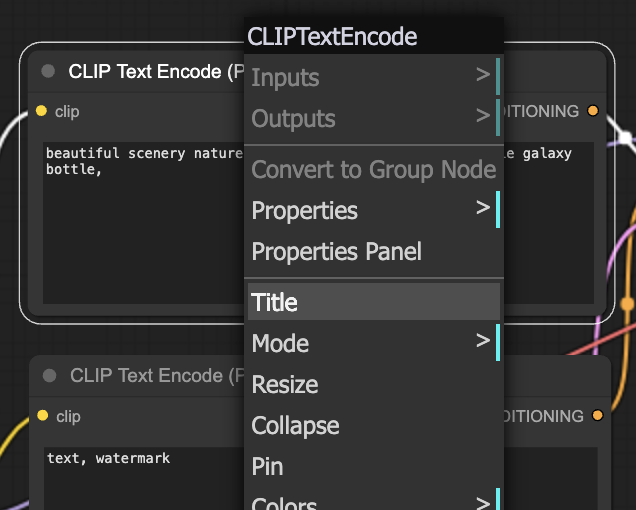Select Collapse from the context menu
Image resolution: width=636 pixels, height=510 pixels.
pyautogui.click(x=374, y=425)
